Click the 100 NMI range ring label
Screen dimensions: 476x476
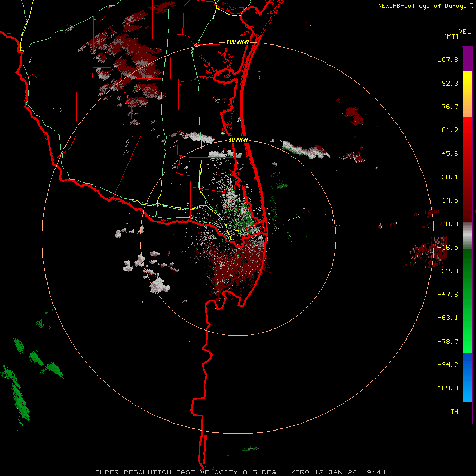pyautogui.click(x=237, y=42)
